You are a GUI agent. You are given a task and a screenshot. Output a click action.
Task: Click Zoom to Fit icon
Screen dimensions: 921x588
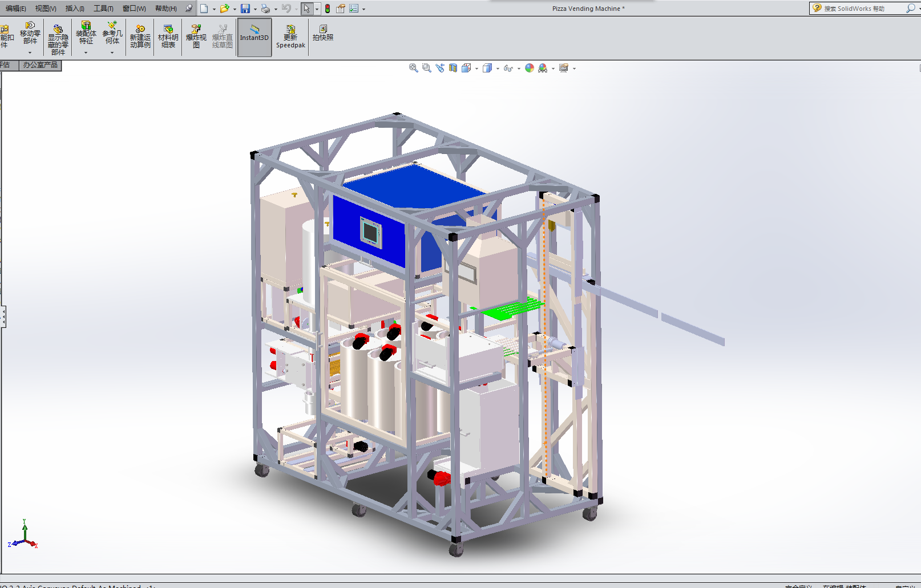[x=414, y=68]
